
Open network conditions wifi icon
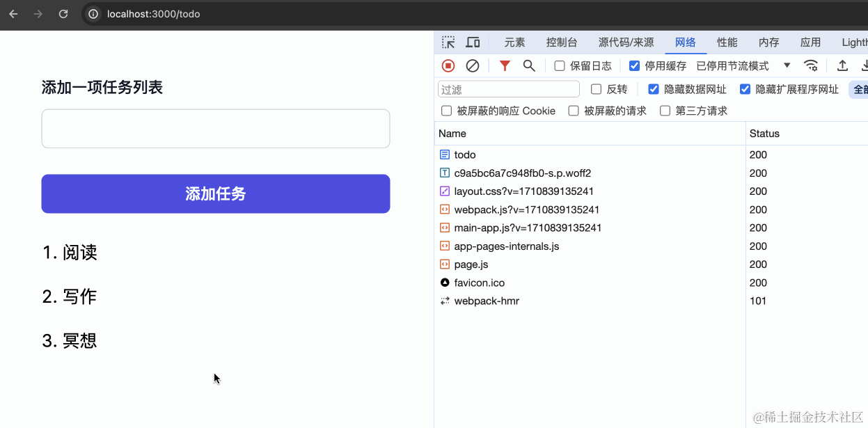pos(811,65)
